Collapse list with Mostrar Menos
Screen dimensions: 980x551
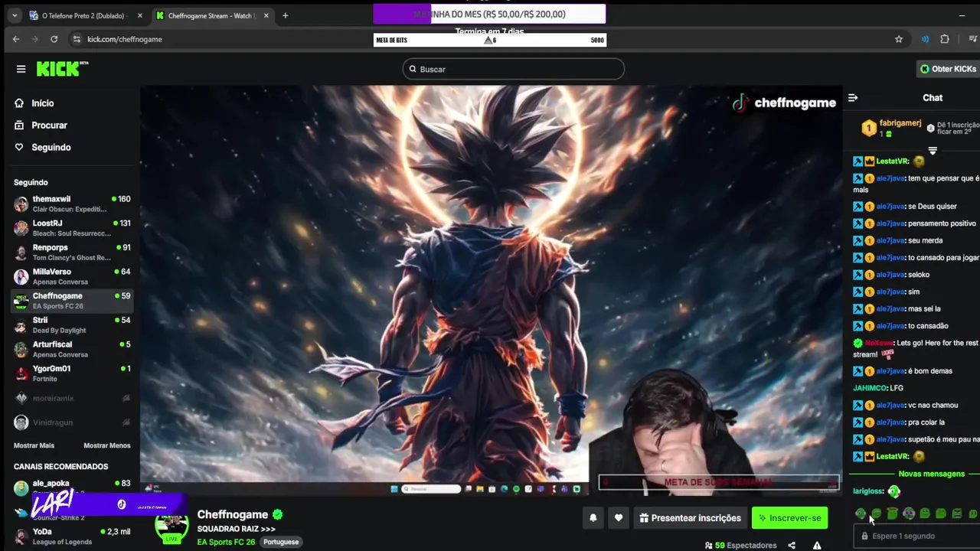pos(107,445)
